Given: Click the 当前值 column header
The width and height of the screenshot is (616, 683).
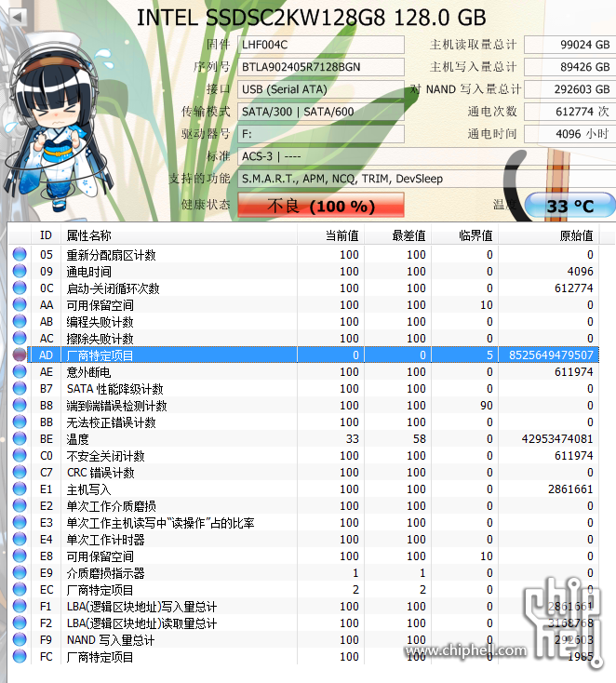Looking at the screenshot, I should (330, 235).
